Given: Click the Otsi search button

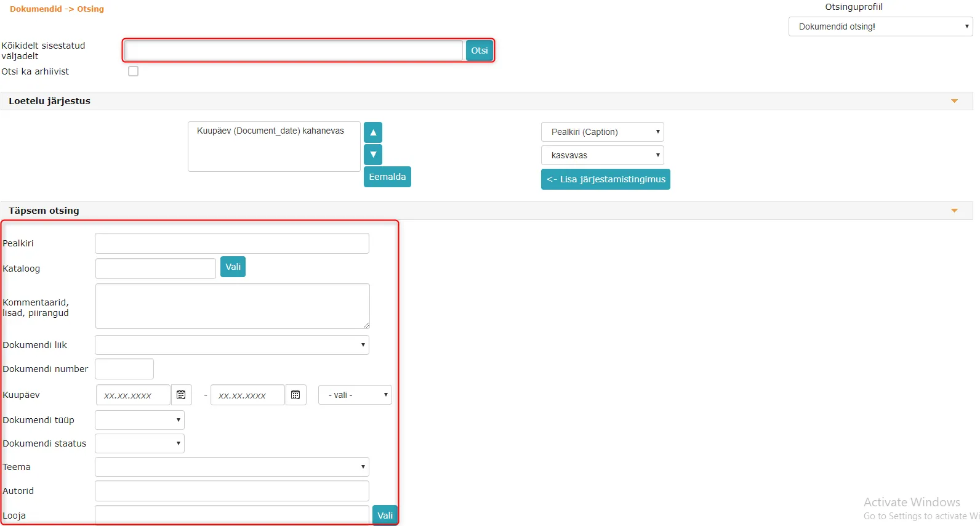Looking at the screenshot, I should tap(480, 51).
